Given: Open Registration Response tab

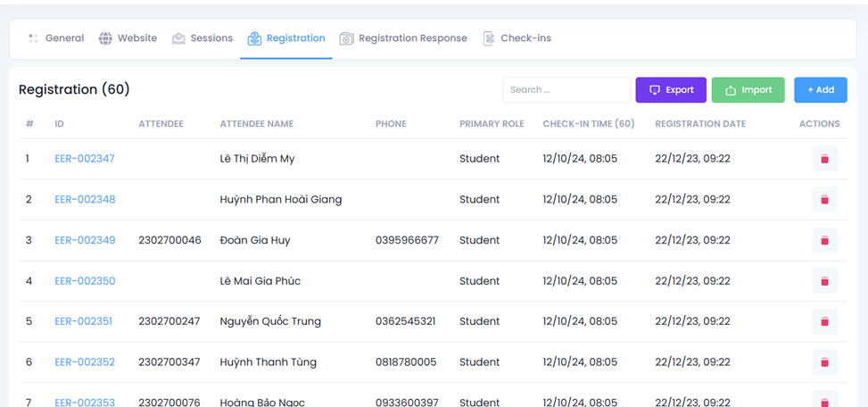Looking at the screenshot, I should [402, 38].
